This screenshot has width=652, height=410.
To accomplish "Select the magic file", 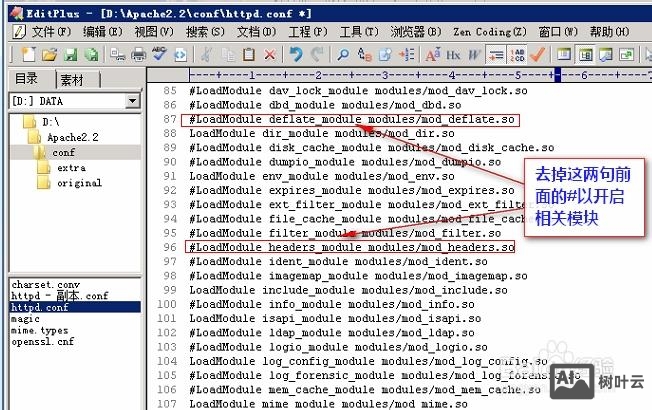I will pos(26,319).
